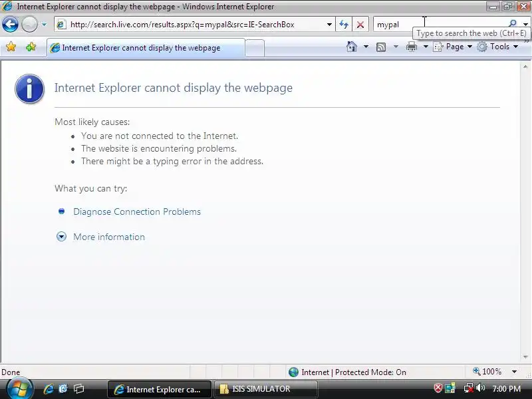Refresh the page with the blue arrows icon
532x399 pixels.
(344, 25)
